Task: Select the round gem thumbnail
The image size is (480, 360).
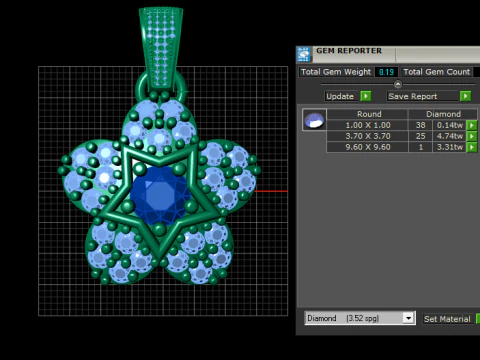Action: [x=314, y=120]
